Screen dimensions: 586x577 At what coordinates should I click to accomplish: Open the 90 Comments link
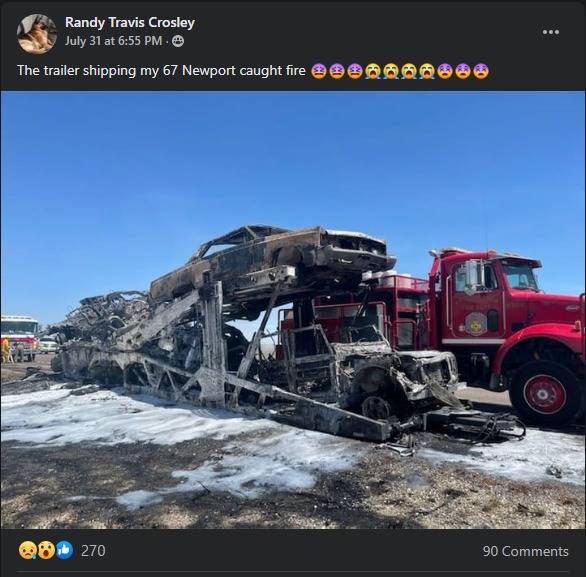point(525,551)
